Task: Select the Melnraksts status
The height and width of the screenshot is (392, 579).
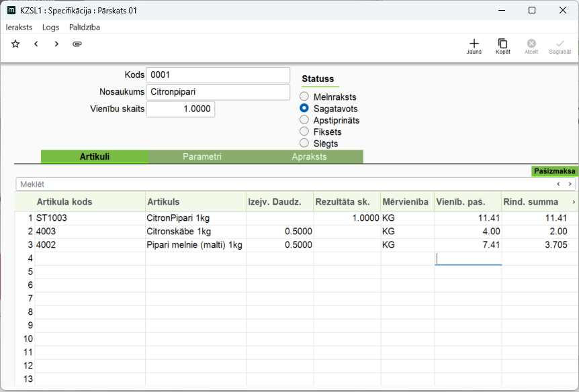Action: pos(304,97)
